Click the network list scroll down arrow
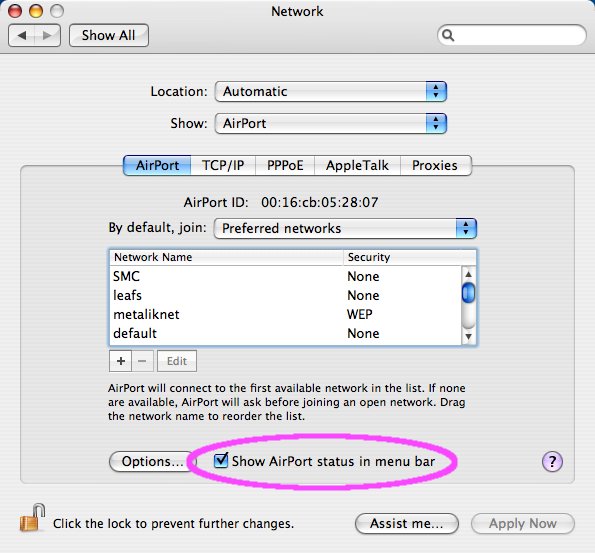 click(x=468, y=337)
